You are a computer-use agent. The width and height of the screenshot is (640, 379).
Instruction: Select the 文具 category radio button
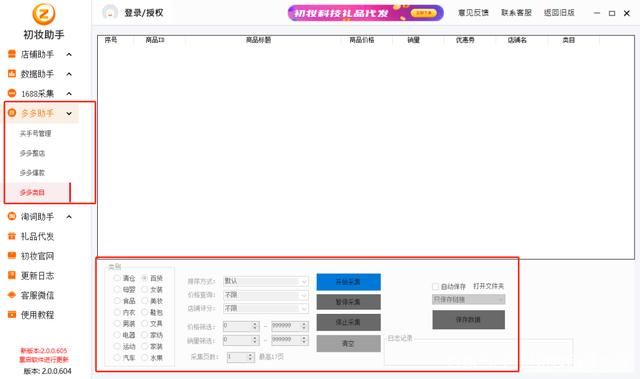[x=144, y=324]
